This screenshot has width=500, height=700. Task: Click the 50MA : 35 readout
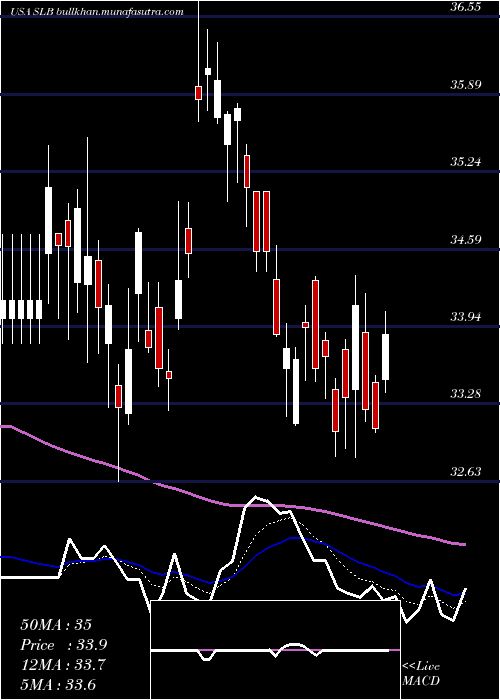[x=56, y=625]
